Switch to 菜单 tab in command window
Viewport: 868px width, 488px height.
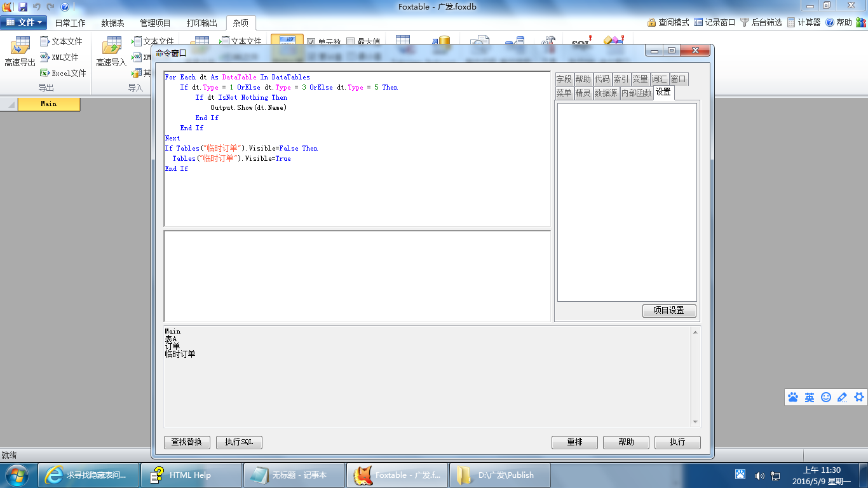tap(564, 93)
